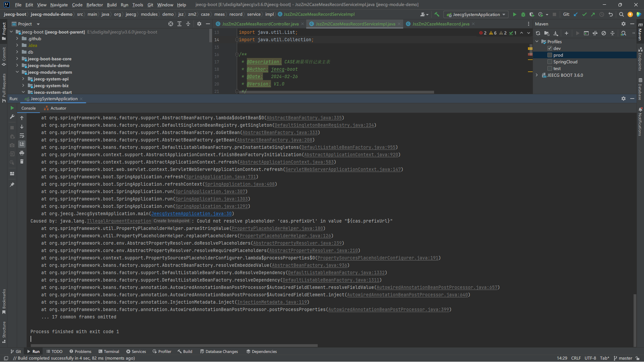The width and height of the screenshot is (644, 362).
Task: Open the Problems tool window
Action: (x=80, y=351)
